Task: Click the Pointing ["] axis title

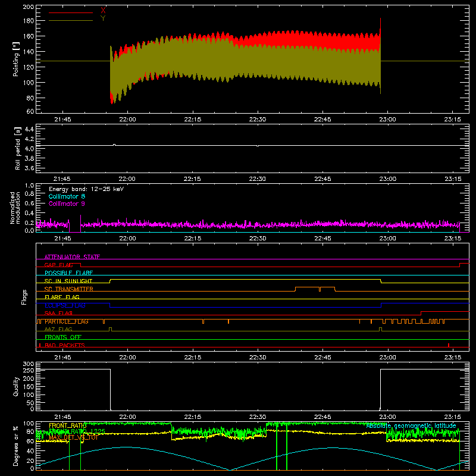Action: click(16, 59)
